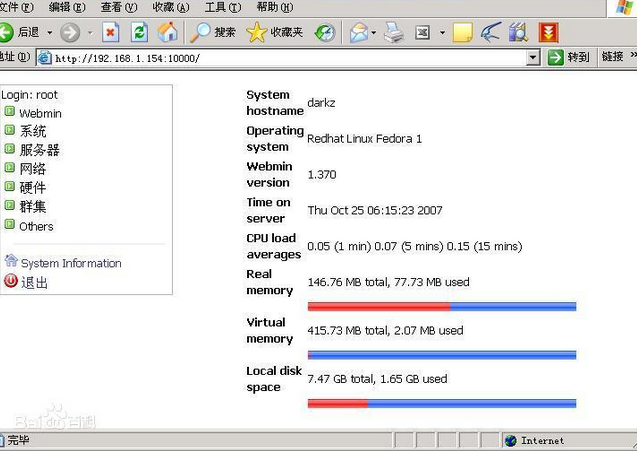Viewport: 637px width, 451px height.
Task: Open the 群集 category link
Action: click(x=33, y=206)
